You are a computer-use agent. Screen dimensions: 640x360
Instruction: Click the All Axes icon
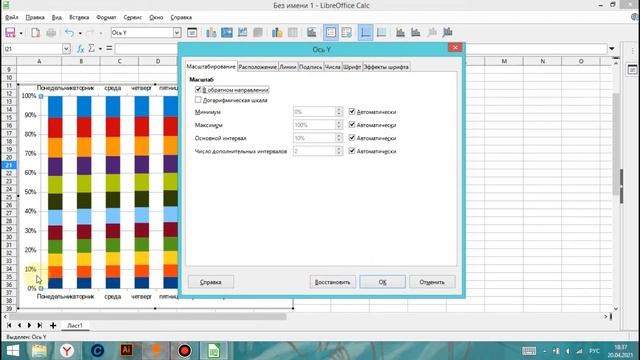pyautogui.click(x=447, y=33)
